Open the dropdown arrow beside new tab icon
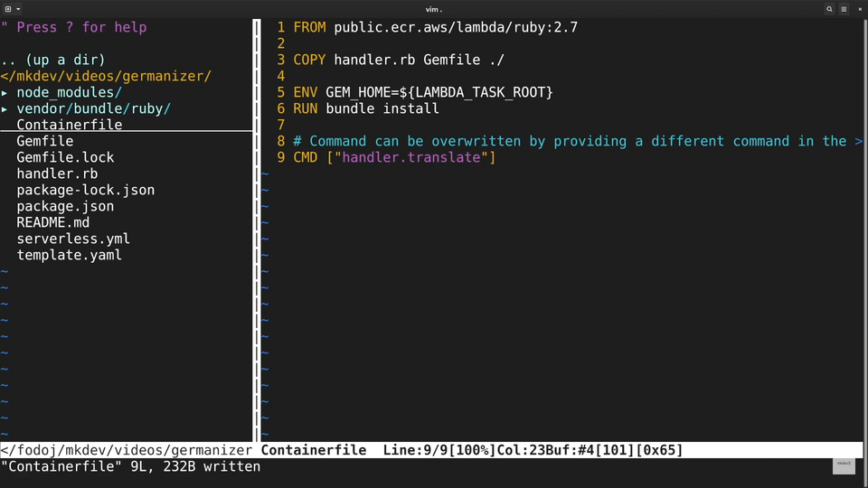This screenshot has height=488, width=868. (18, 9)
